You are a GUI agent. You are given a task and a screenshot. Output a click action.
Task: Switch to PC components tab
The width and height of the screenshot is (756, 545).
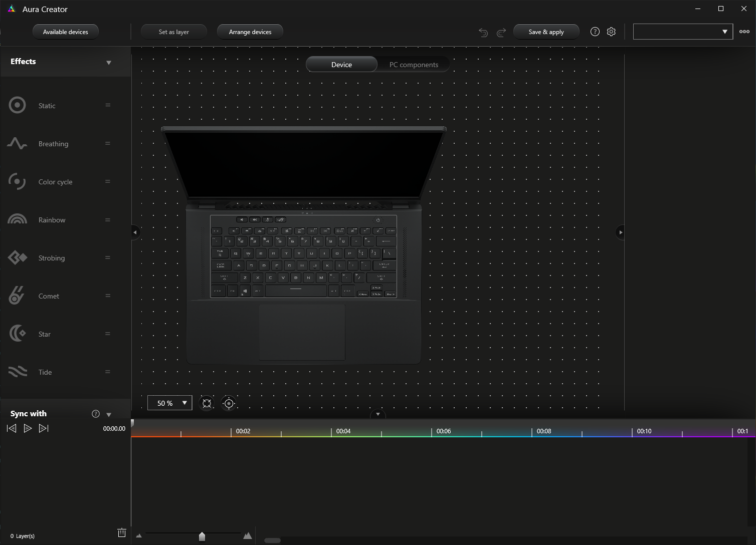coord(414,65)
